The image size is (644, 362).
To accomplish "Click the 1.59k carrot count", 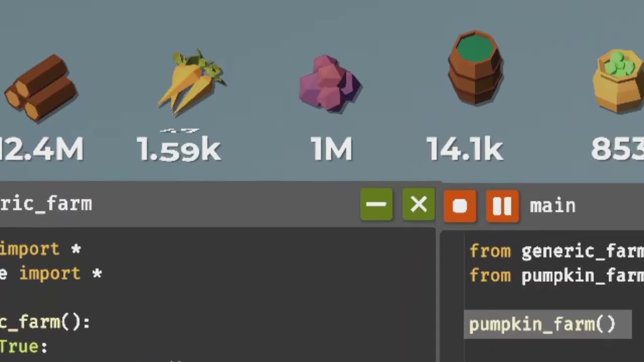I will (179, 149).
